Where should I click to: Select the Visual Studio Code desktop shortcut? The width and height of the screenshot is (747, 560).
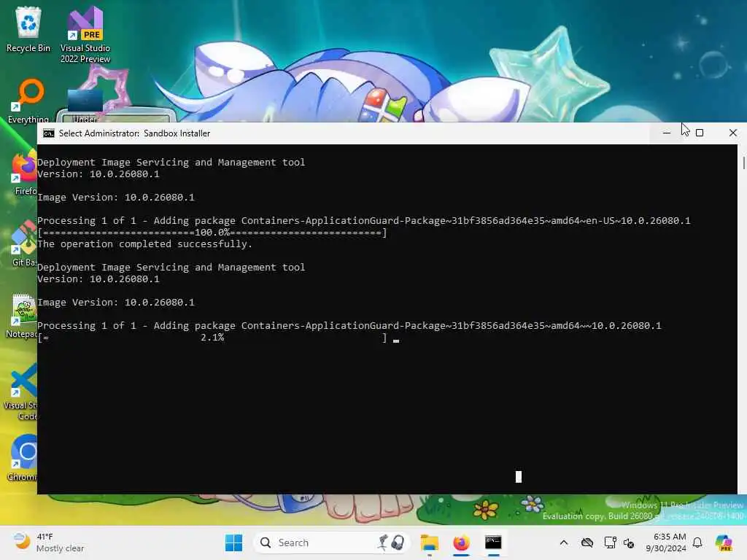click(21, 392)
